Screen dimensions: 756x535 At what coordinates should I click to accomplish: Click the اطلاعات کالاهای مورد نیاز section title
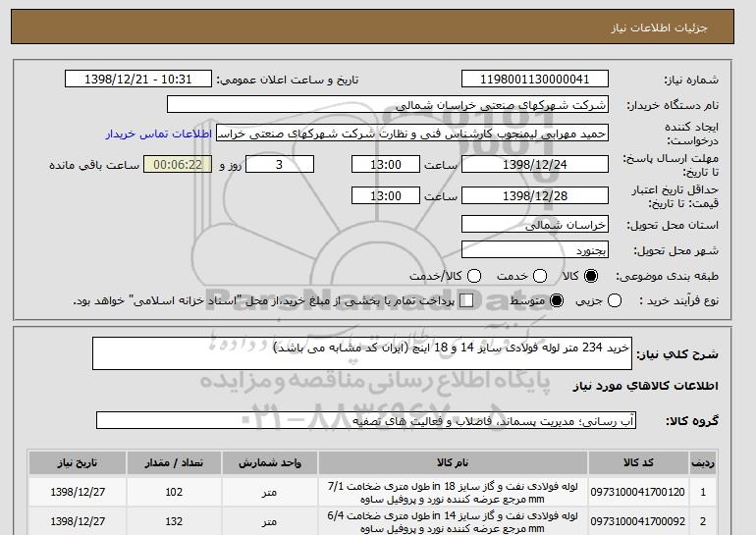(x=646, y=386)
